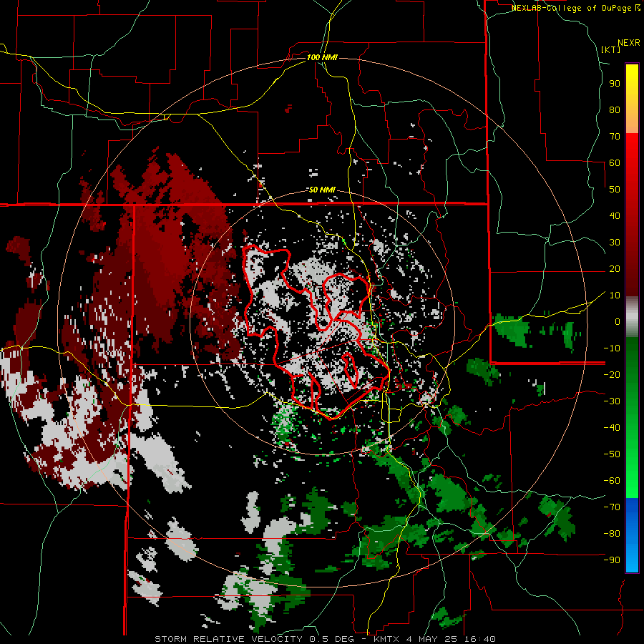Click the positive "60" value on the velocity scale
The image size is (644, 644).
615,163
